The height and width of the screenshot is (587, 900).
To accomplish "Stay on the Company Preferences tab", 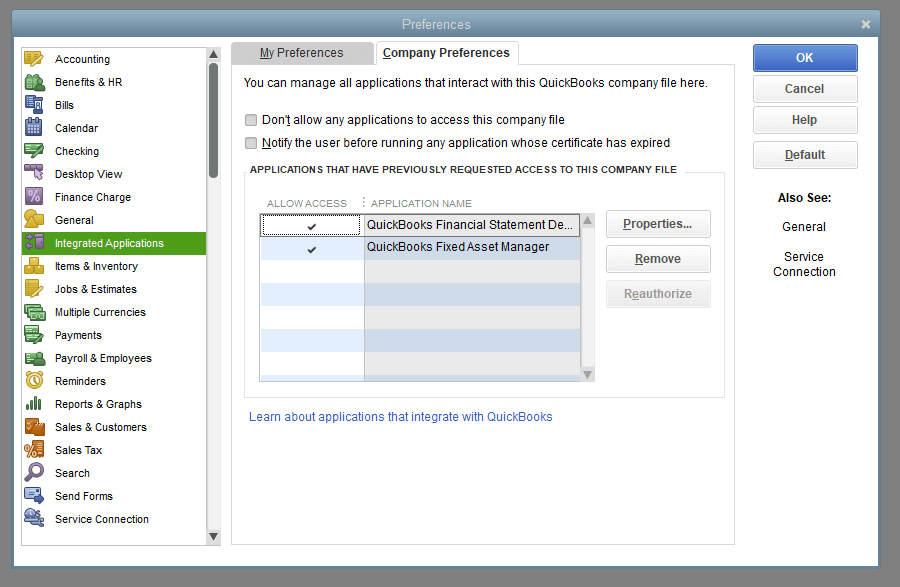I will click(x=446, y=53).
